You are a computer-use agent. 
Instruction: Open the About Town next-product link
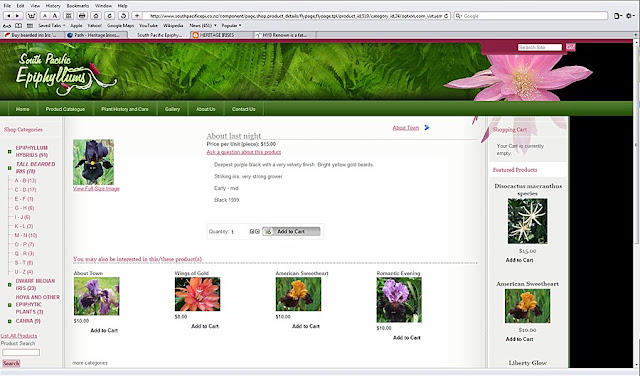pyautogui.click(x=406, y=128)
